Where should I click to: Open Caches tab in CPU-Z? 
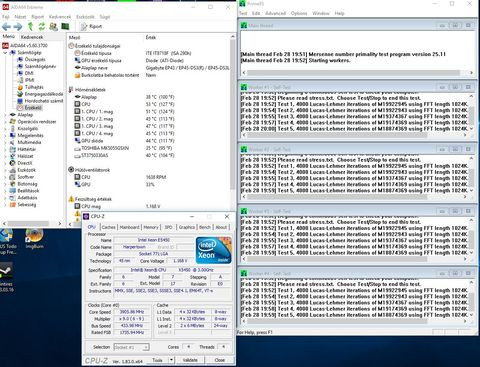point(109,227)
